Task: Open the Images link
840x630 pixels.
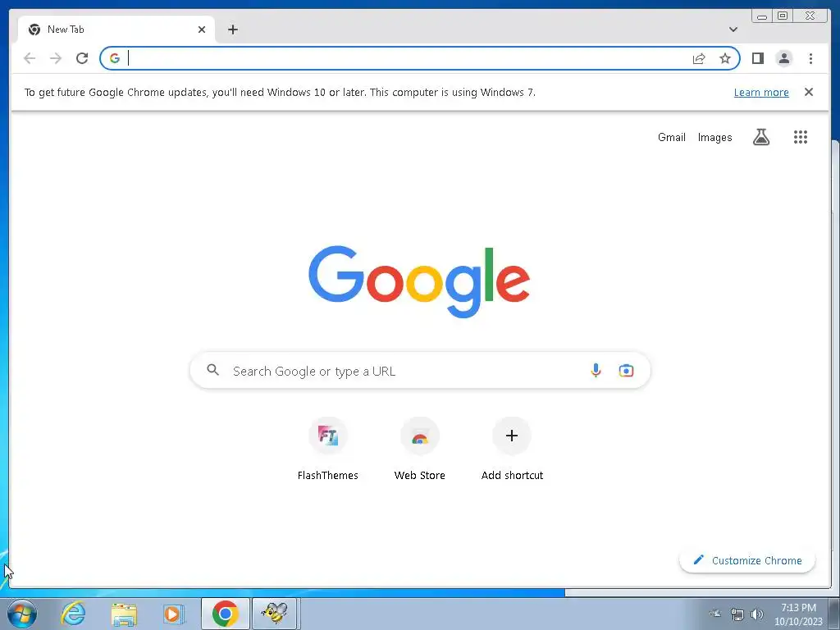Action: click(x=714, y=138)
